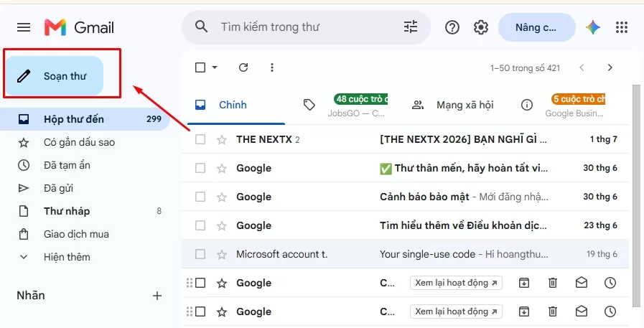
Task: Open the main menu hamburger icon
Action: [24, 27]
